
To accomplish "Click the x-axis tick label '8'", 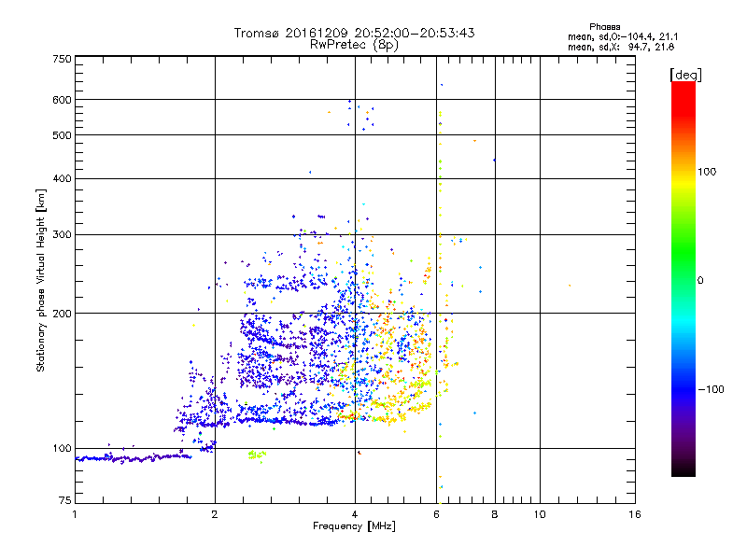I will click(495, 514).
